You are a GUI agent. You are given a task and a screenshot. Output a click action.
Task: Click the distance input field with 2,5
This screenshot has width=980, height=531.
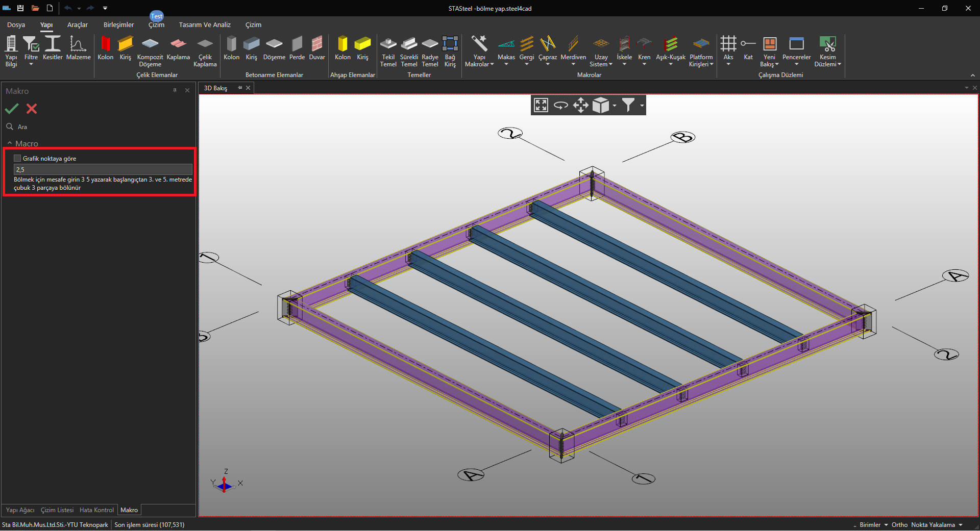tap(103, 169)
